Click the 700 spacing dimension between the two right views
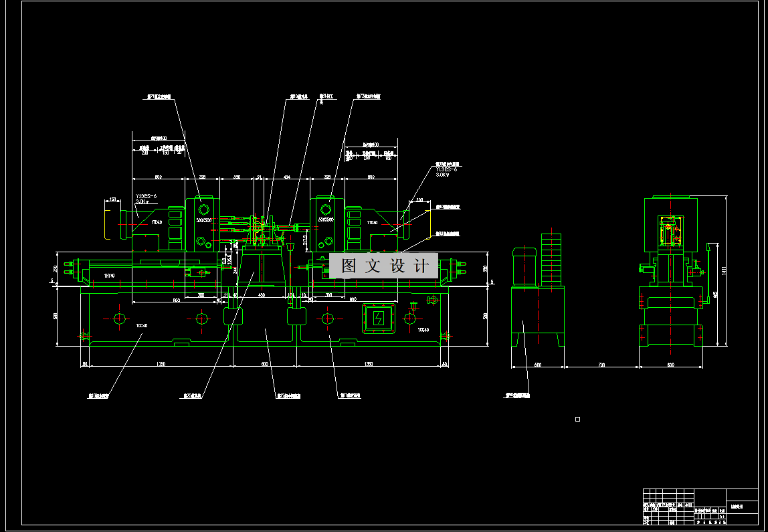The height and width of the screenshot is (532, 768). pyautogui.click(x=601, y=365)
